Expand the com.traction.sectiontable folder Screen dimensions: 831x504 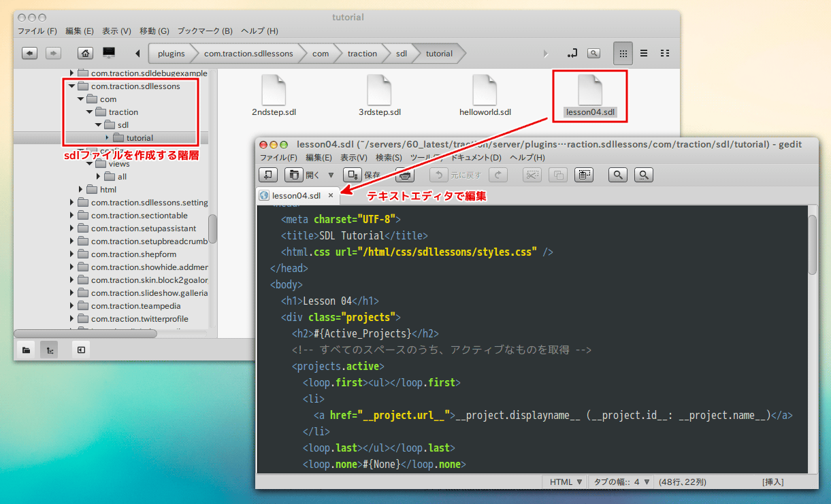[71, 216]
